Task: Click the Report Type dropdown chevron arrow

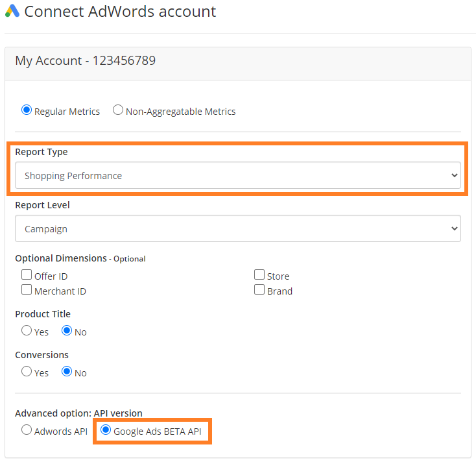Action: coord(454,175)
